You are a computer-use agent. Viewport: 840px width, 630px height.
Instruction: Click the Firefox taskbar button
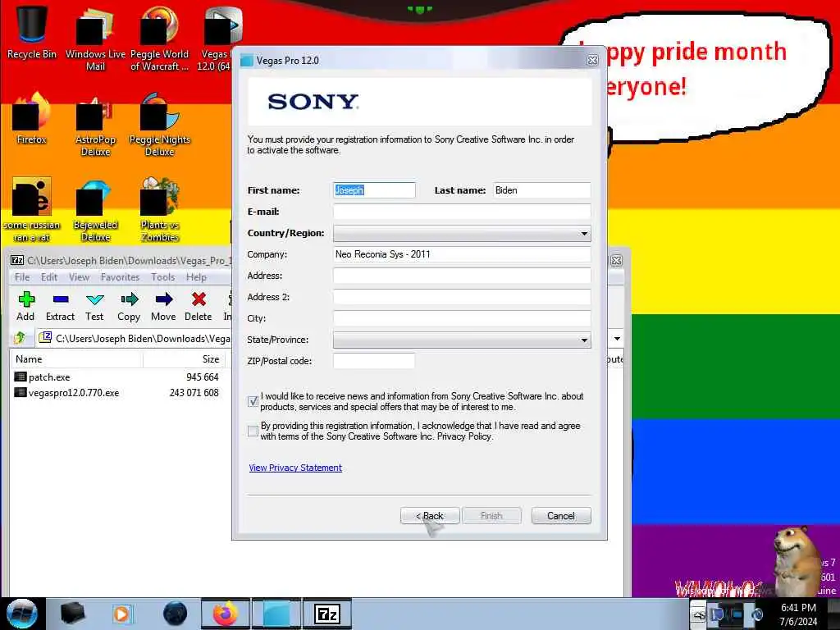226,614
